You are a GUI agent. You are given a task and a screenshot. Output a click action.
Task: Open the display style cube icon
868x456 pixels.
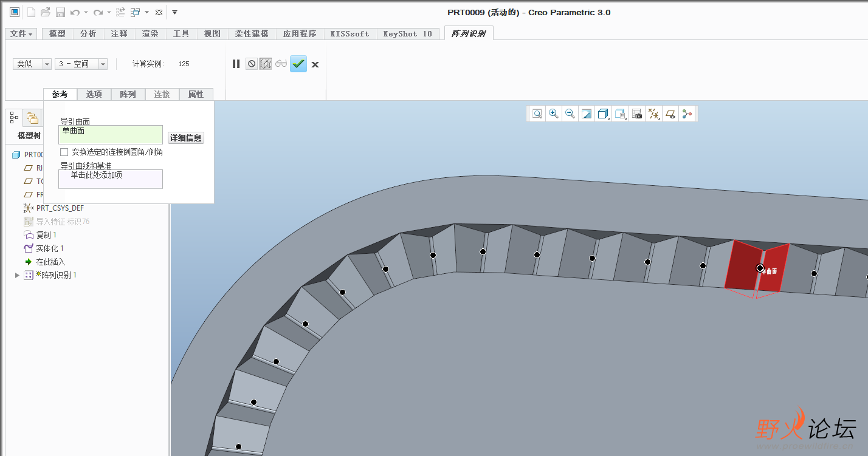pos(603,114)
